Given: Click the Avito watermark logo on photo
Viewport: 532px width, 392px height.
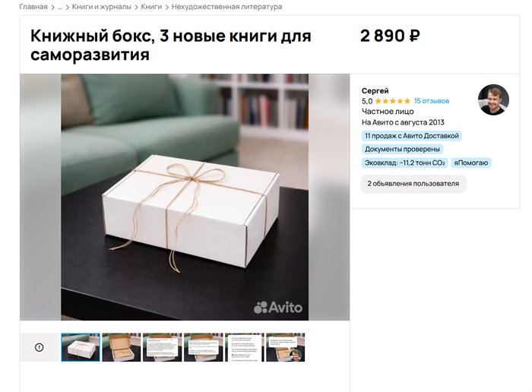Looking at the screenshot, I should tap(278, 308).
